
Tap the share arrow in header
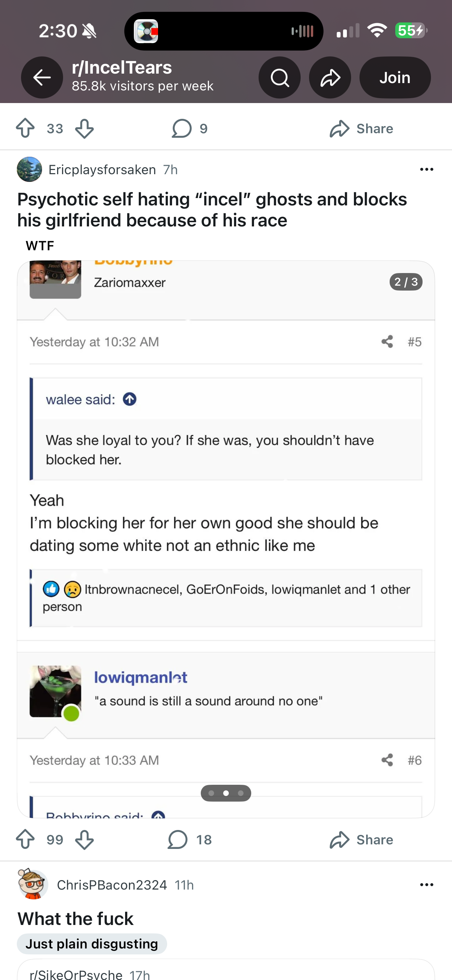[330, 77]
